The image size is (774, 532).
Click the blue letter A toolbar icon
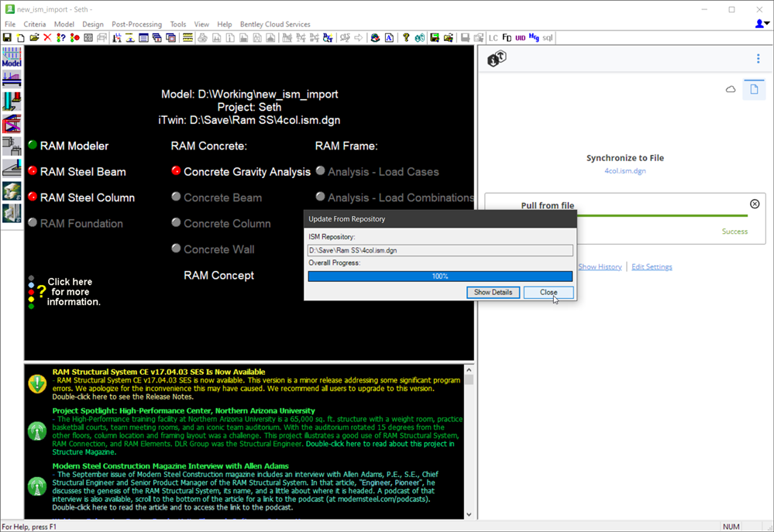click(x=389, y=37)
